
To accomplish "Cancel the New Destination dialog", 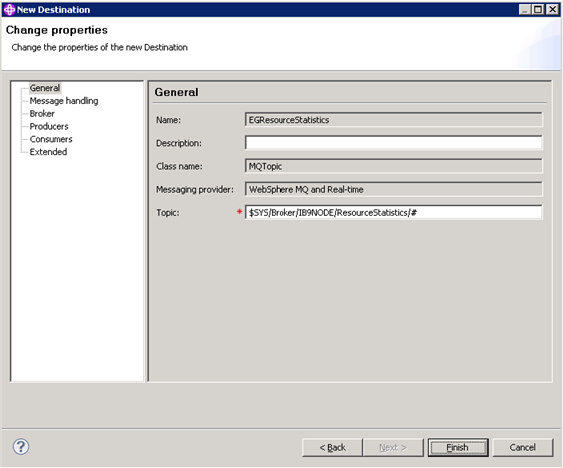I will click(523, 448).
